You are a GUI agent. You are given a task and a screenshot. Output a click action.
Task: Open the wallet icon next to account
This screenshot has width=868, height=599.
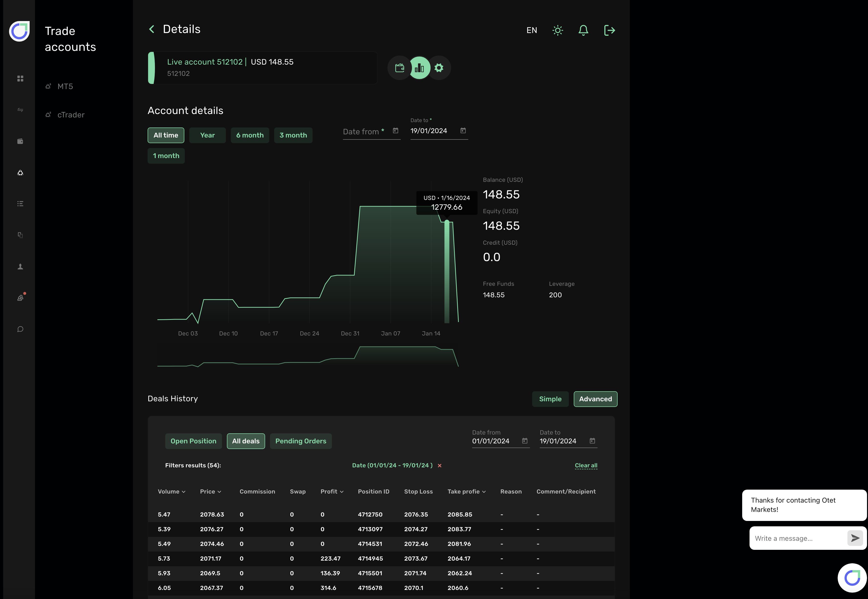[x=399, y=68]
